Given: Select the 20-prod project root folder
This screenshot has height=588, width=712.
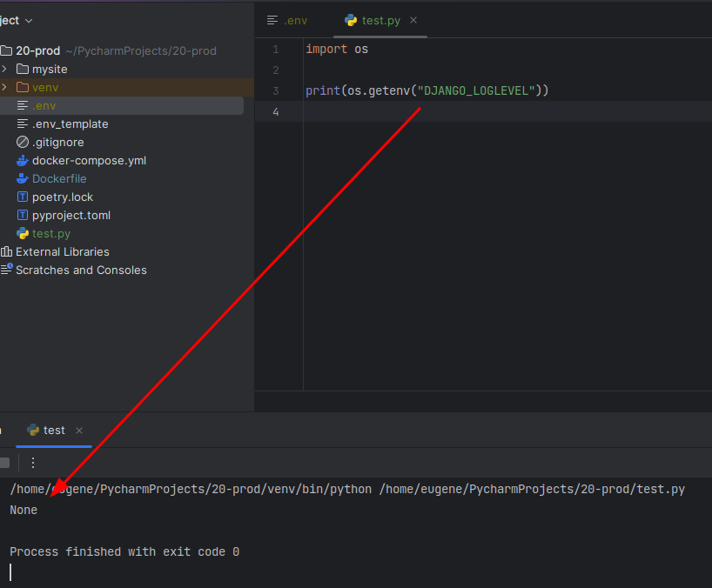Looking at the screenshot, I should tap(38, 50).
